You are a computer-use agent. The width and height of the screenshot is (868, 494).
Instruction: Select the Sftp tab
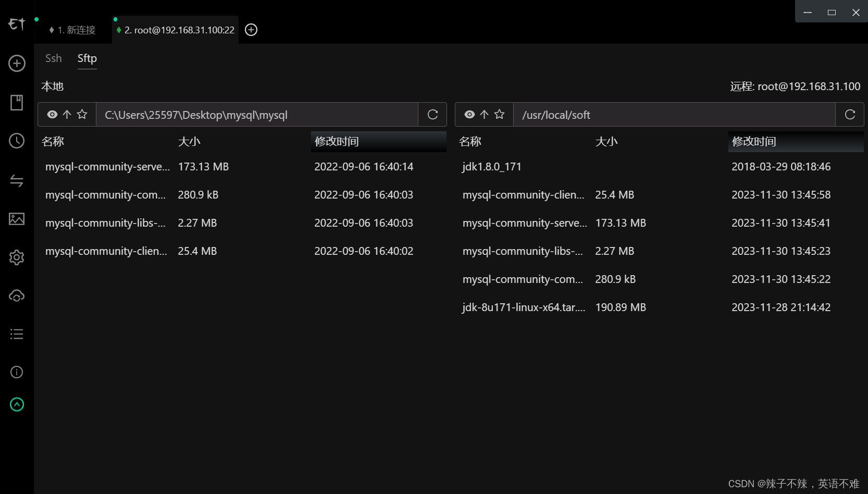pos(87,58)
